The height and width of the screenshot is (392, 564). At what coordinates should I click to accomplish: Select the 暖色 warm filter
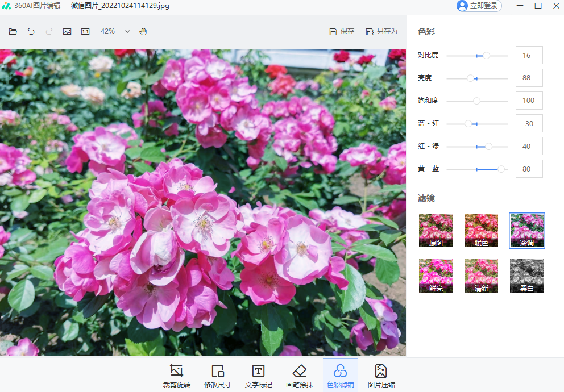pyautogui.click(x=481, y=230)
